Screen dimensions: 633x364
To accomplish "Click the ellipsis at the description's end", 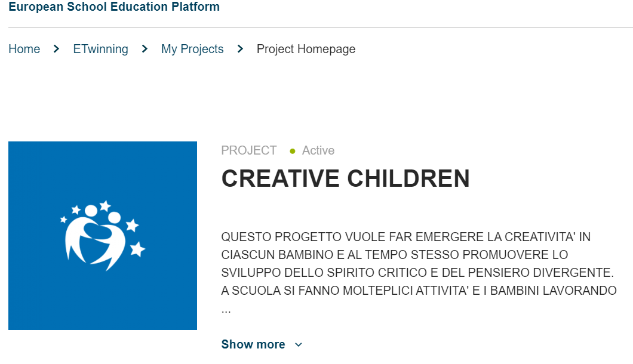I will click(x=226, y=311).
